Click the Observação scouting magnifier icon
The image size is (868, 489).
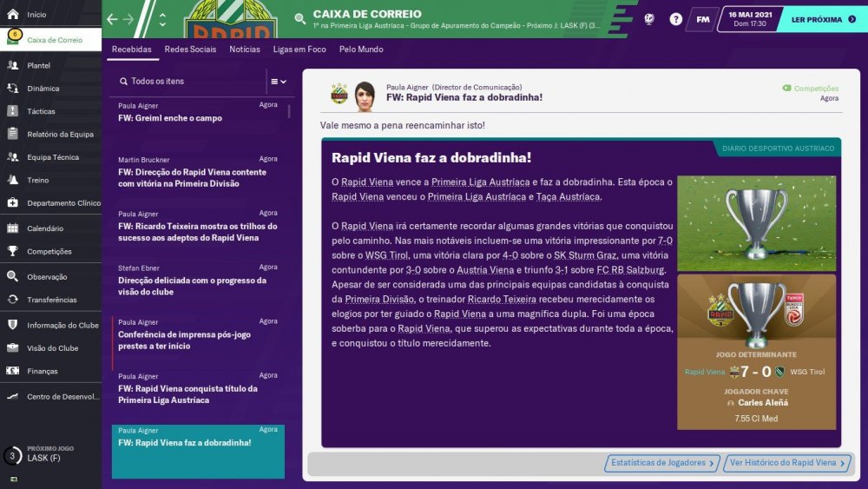tap(12, 276)
